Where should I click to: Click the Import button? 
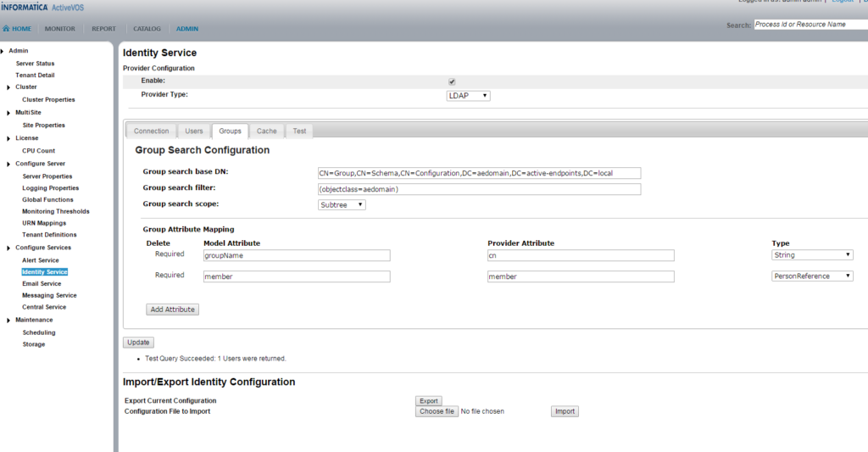pyautogui.click(x=565, y=411)
